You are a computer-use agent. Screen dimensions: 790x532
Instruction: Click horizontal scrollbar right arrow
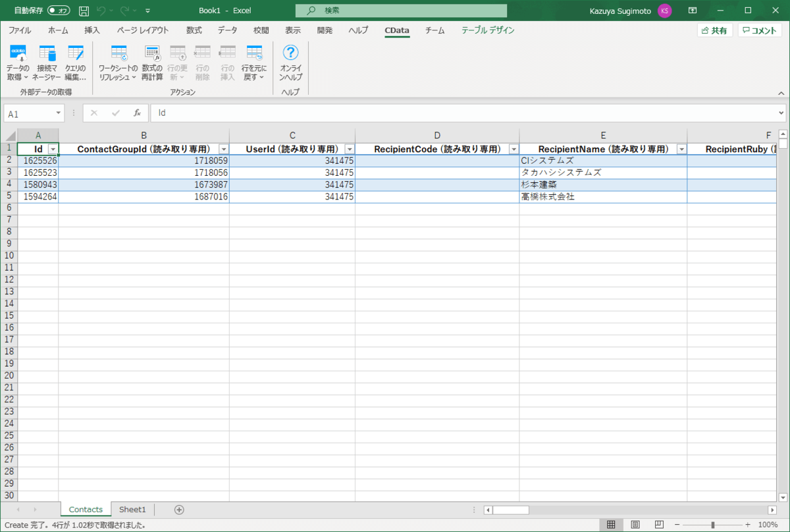tap(772, 510)
